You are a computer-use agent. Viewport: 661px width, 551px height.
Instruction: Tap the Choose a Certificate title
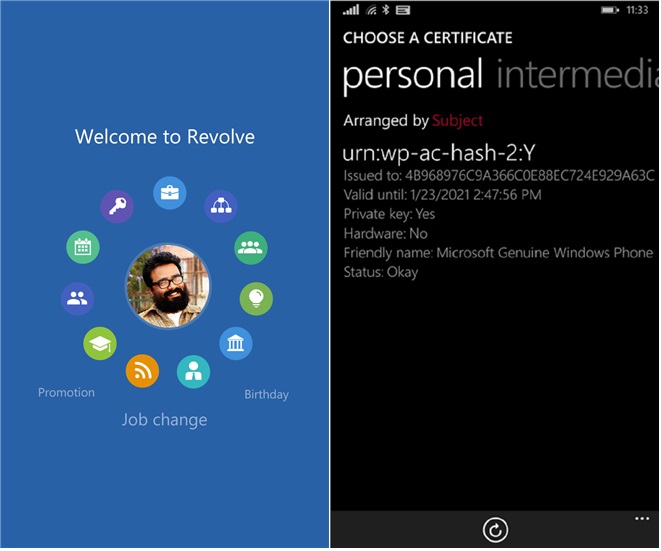[x=427, y=38]
